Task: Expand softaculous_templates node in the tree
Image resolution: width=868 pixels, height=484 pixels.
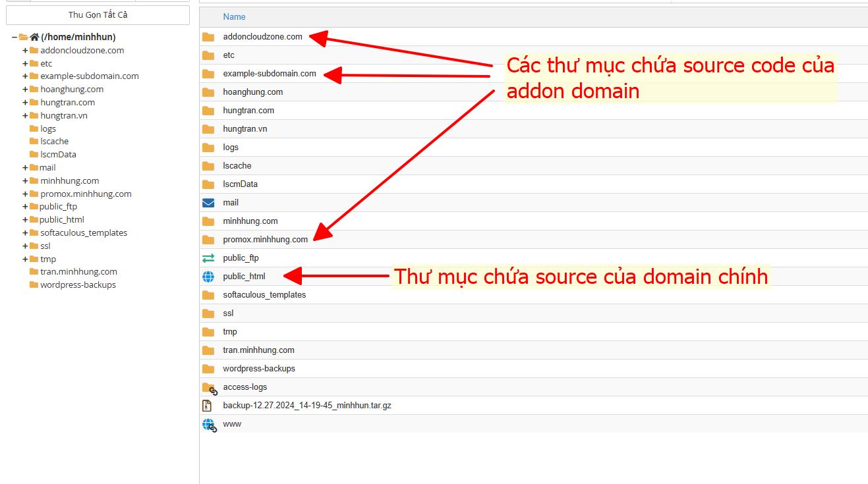Action: tap(25, 233)
